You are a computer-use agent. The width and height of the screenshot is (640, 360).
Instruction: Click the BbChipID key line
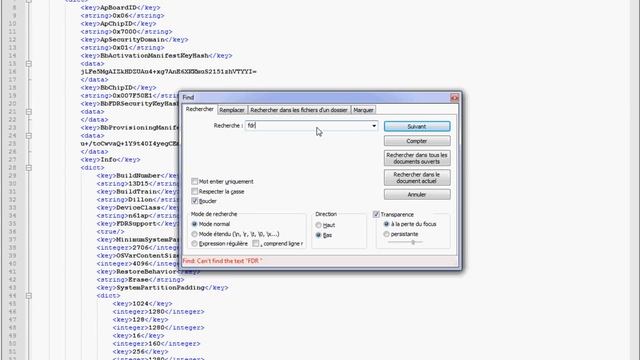point(118,88)
